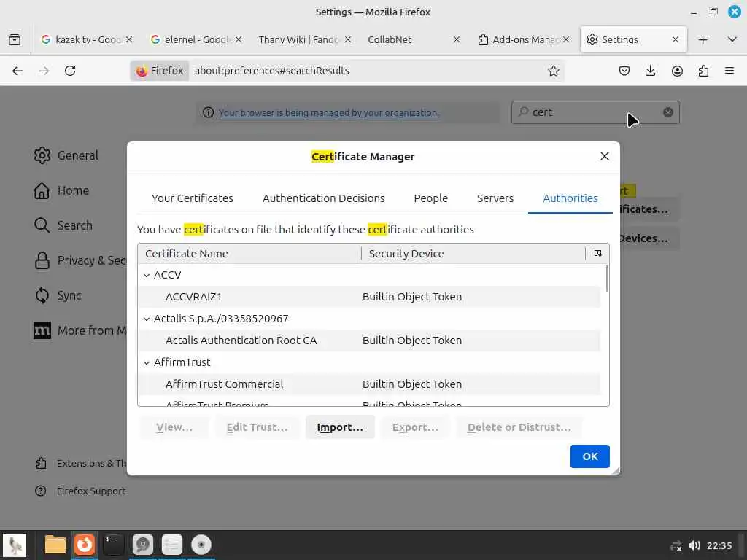The width and height of the screenshot is (747, 560).
Task: Sort by Certificate Name column header
Action: [249, 253]
